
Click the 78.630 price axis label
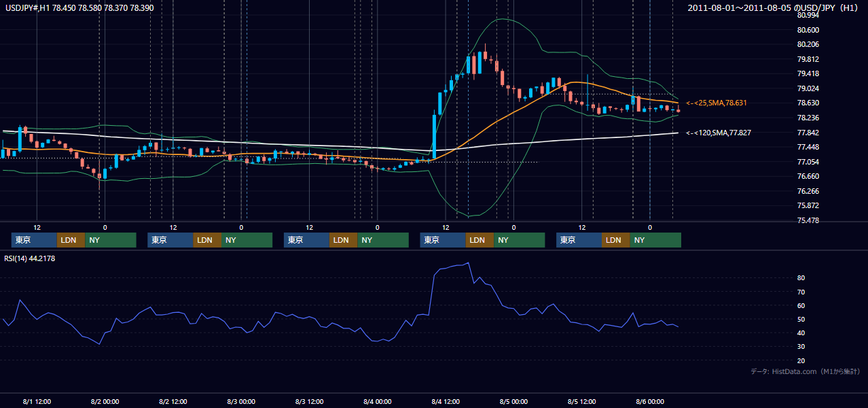click(808, 103)
